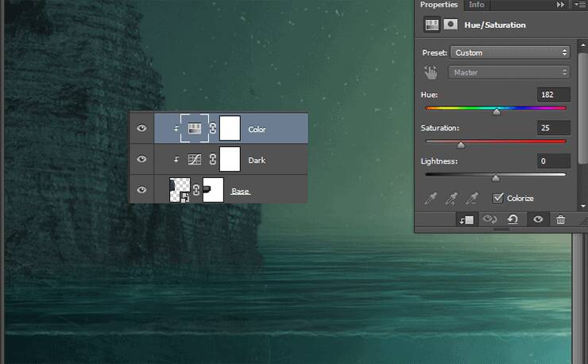Click the Hue/Saturation adjustment icon in Properties
588x364 pixels.
tap(431, 25)
